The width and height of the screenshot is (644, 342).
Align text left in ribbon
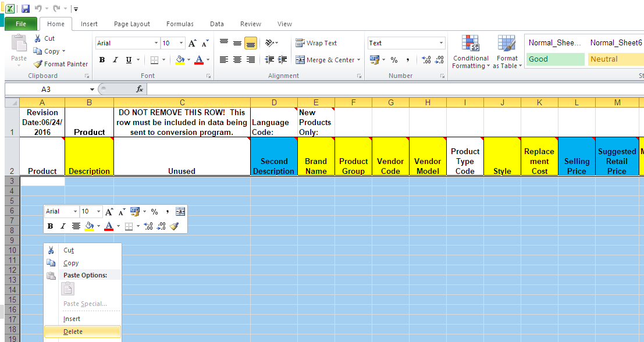(x=224, y=60)
